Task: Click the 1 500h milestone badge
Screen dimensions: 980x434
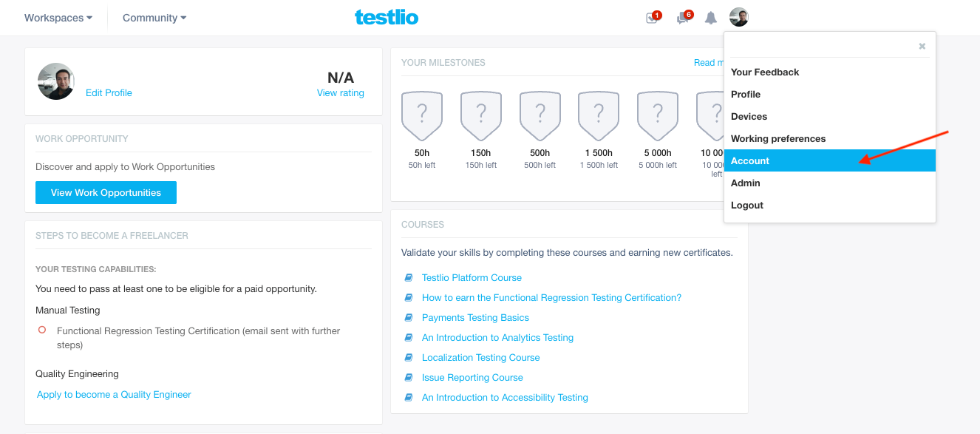Action: coord(599,116)
